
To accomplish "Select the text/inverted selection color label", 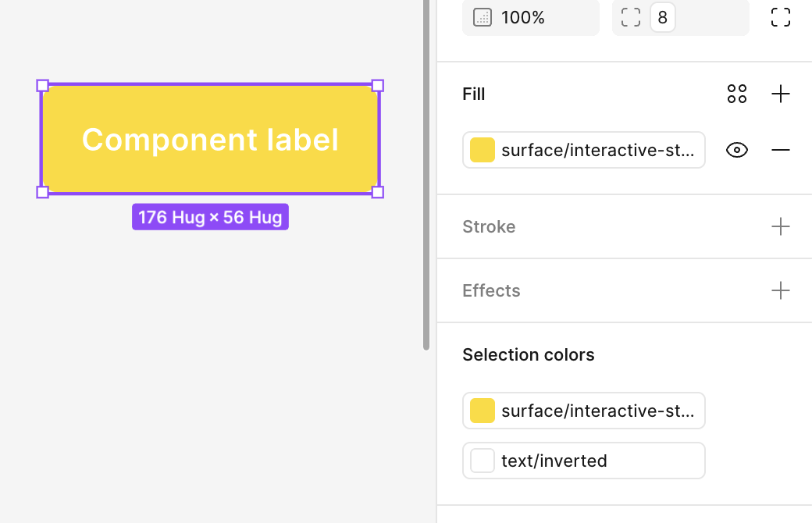I will [554, 461].
